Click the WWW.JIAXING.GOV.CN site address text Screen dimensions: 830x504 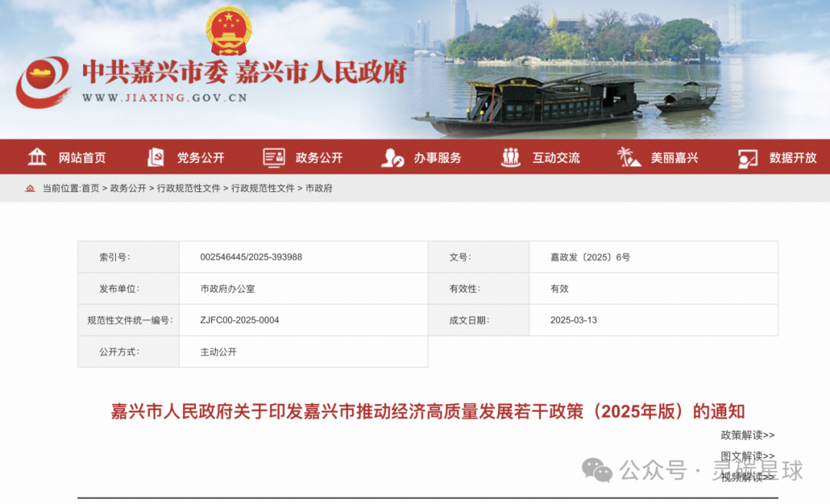(164, 98)
